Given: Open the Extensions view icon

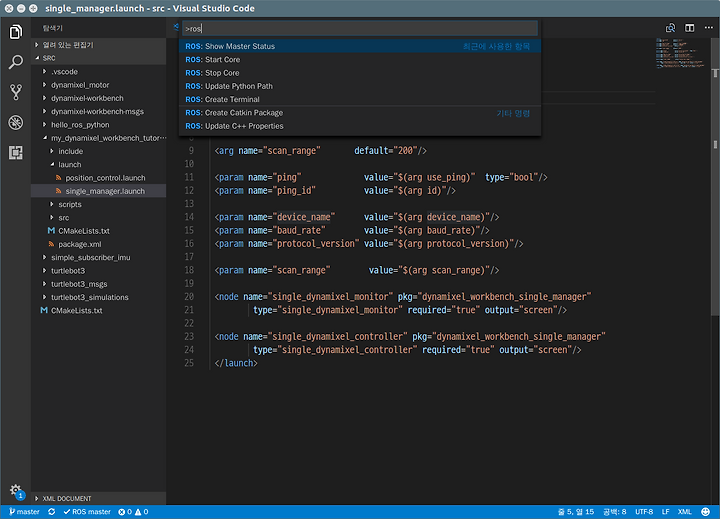Looking at the screenshot, I should click(x=16, y=152).
